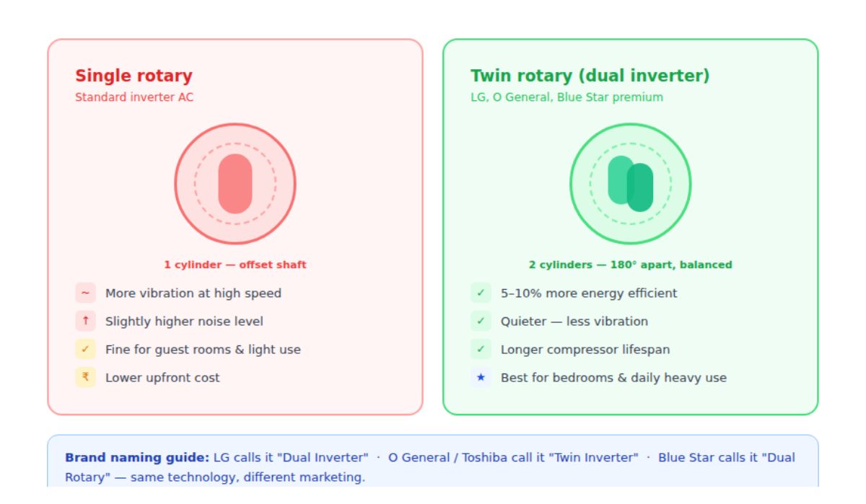The height and width of the screenshot is (504, 866).
Task: Click the rupee icon beside Lower upfront cost
Action: pos(86,377)
